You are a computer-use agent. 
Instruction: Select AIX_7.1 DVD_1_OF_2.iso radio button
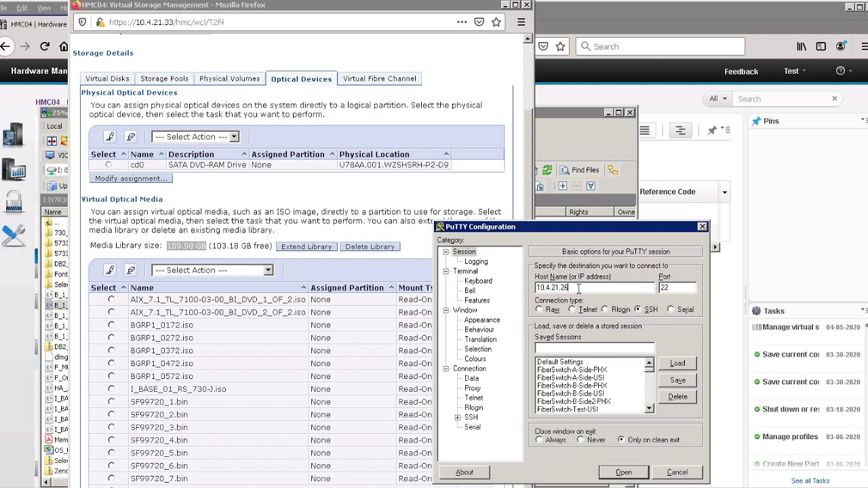pos(111,300)
